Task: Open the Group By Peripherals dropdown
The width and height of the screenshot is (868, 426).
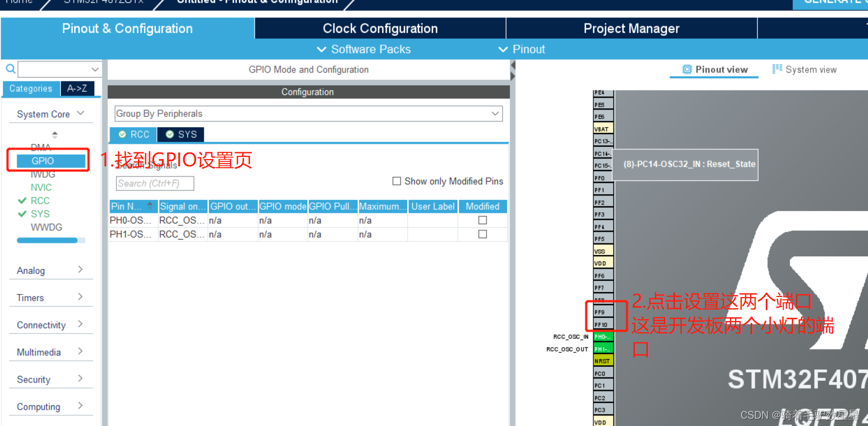Action: [x=308, y=113]
